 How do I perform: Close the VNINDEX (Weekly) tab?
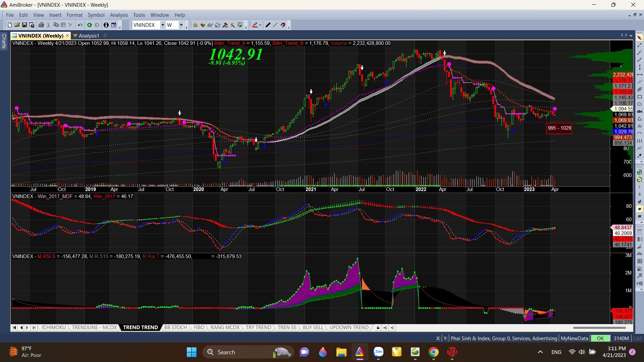coord(67,35)
